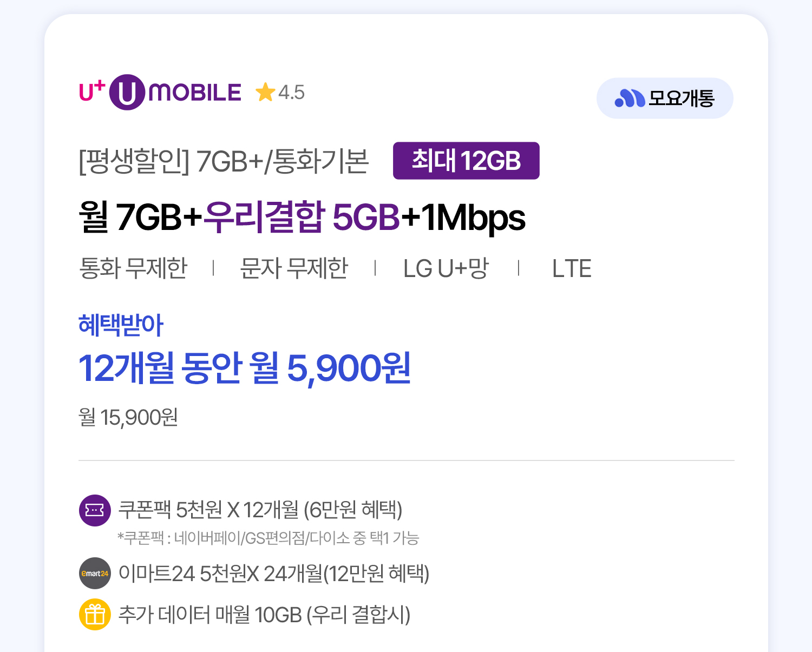
Task: Click the U+ logo
Action: tap(91, 91)
